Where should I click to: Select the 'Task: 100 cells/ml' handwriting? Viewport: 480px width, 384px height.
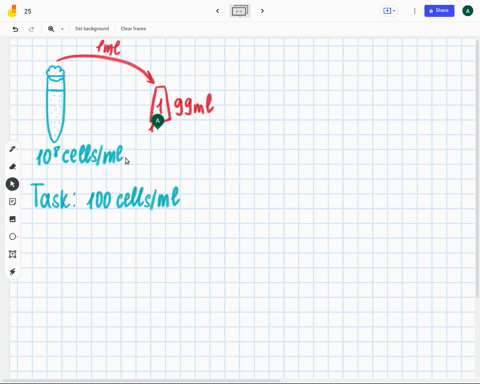pos(105,197)
